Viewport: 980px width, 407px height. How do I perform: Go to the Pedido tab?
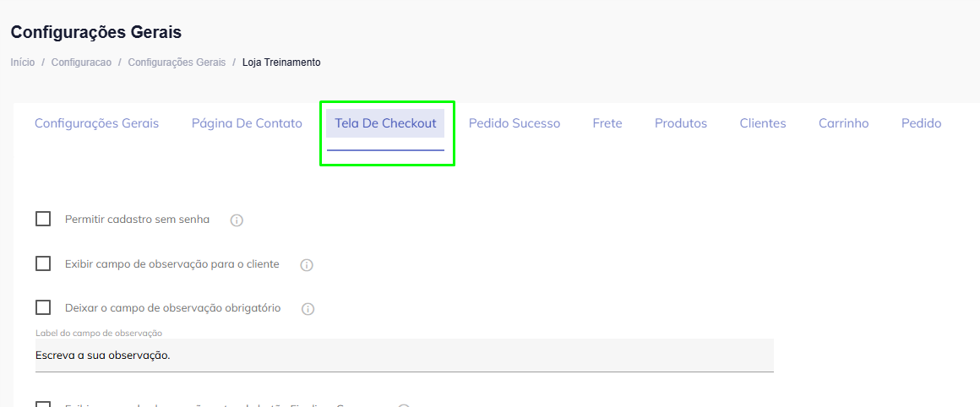(x=921, y=123)
